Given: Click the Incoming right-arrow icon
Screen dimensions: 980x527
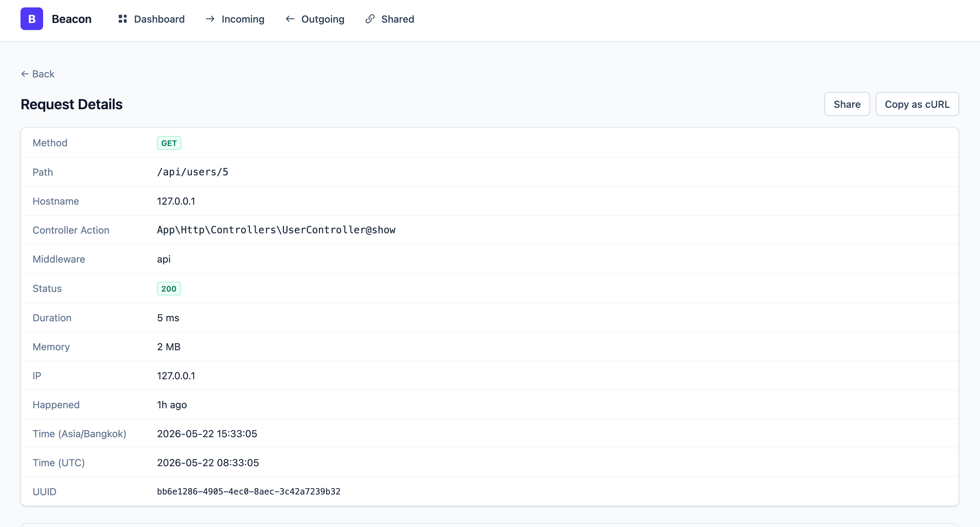Looking at the screenshot, I should (210, 19).
